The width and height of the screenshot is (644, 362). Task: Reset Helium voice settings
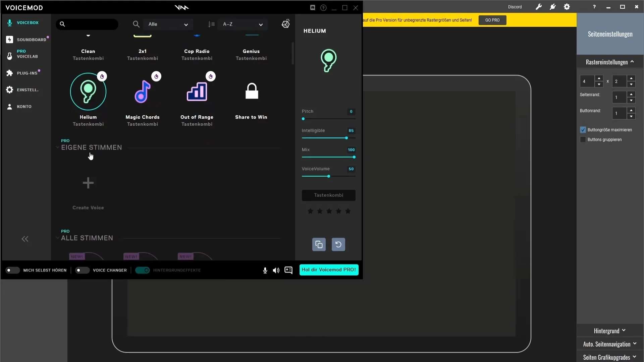click(338, 244)
